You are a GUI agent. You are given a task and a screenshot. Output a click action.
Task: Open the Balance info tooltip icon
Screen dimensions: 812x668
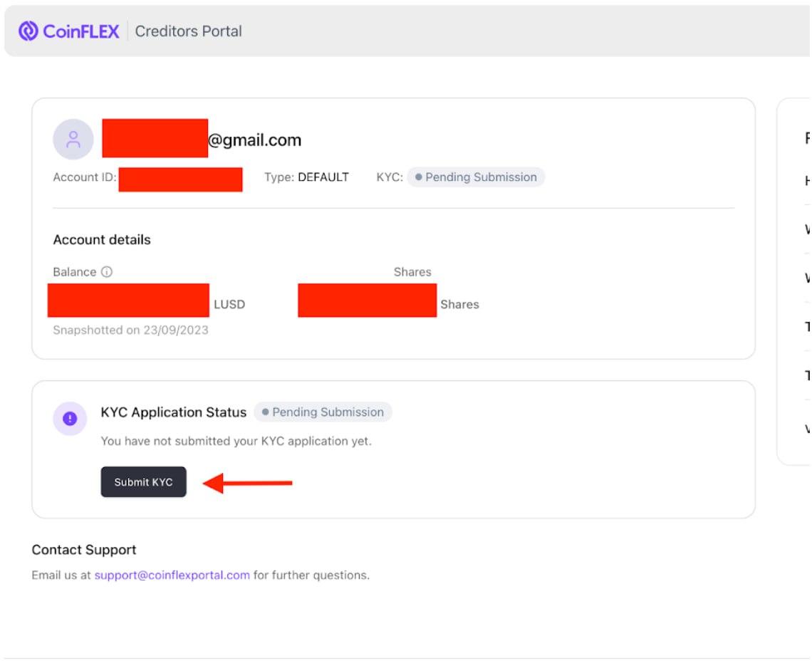pyautogui.click(x=105, y=271)
